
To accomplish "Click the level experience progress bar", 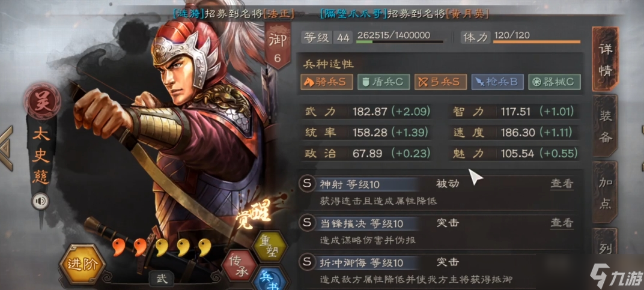I will click(399, 41).
